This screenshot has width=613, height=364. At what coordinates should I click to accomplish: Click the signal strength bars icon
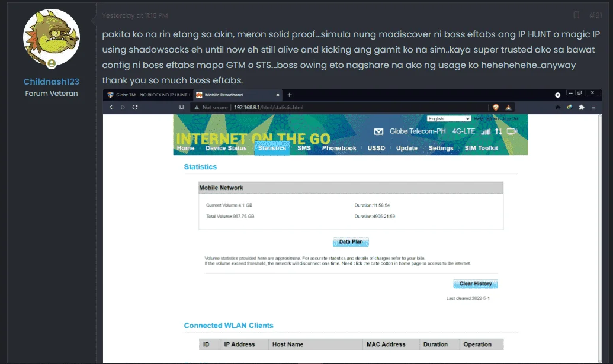tap(486, 131)
